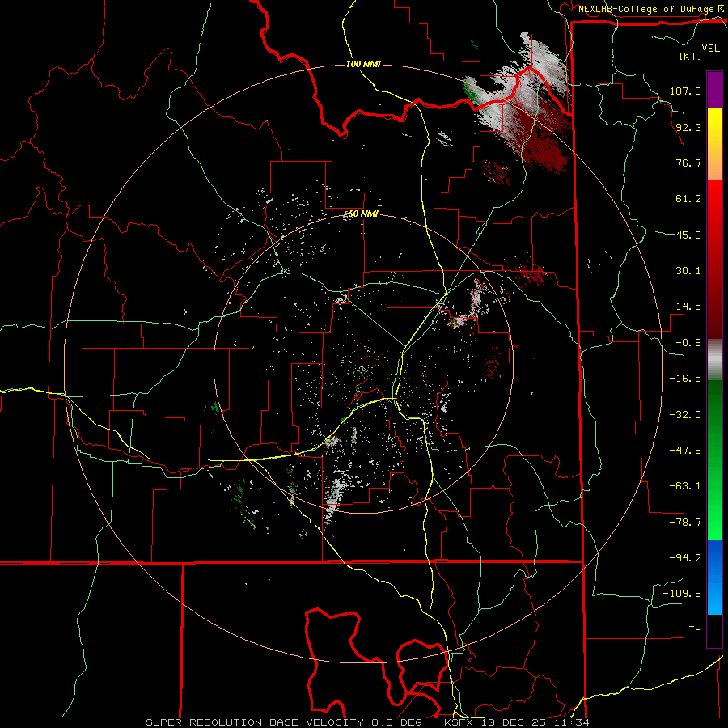Click the -63.1 velocity scale value
Screen dimensions: 728x728
coord(685,486)
